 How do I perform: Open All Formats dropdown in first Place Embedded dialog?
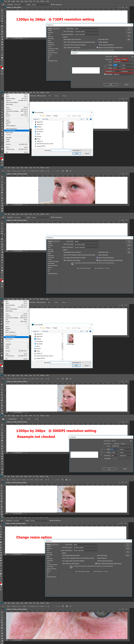[x=82, y=150]
